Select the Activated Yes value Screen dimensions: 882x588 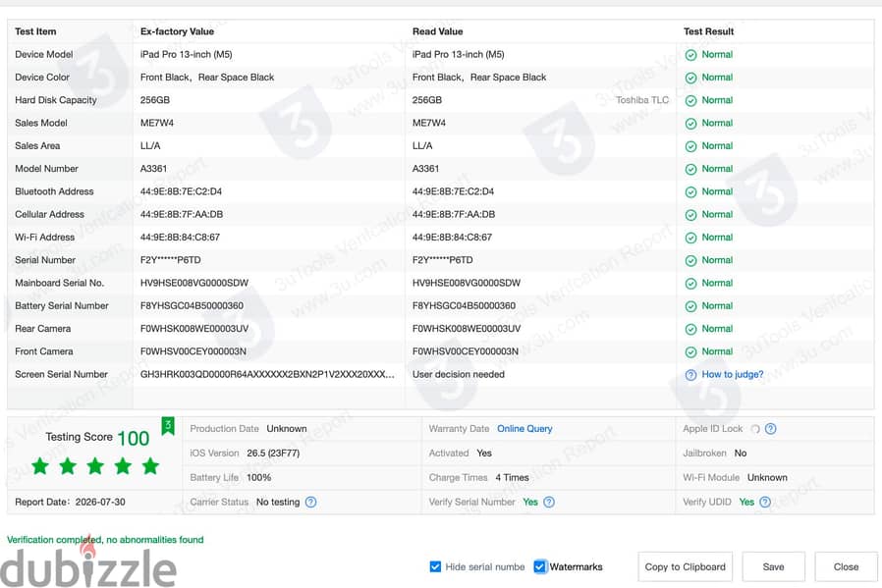(x=484, y=454)
